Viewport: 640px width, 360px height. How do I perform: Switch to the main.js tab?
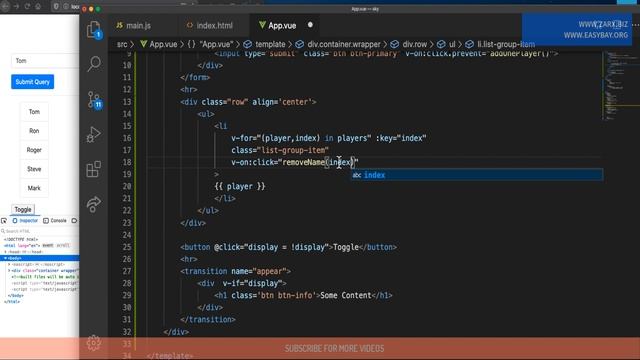pos(133,25)
